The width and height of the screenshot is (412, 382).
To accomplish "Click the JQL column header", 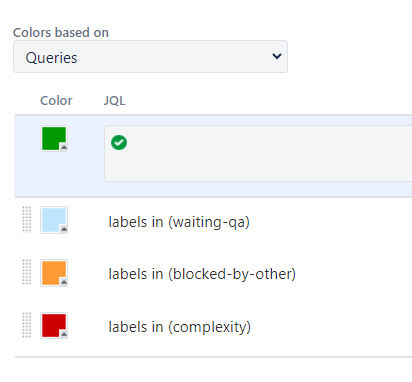I will [x=114, y=100].
